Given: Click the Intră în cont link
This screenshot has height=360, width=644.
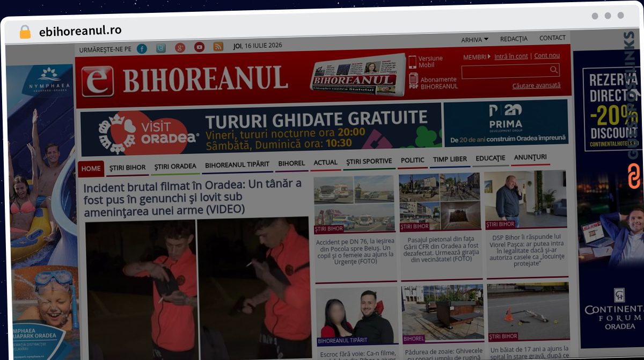Looking at the screenshot, I should (x=511, y=56).
